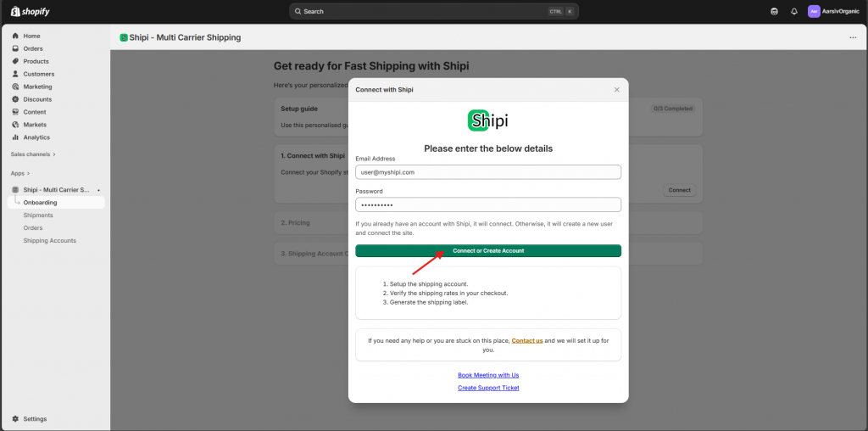
Task: Click the Marketing target icon
Action: click(15, 87)
